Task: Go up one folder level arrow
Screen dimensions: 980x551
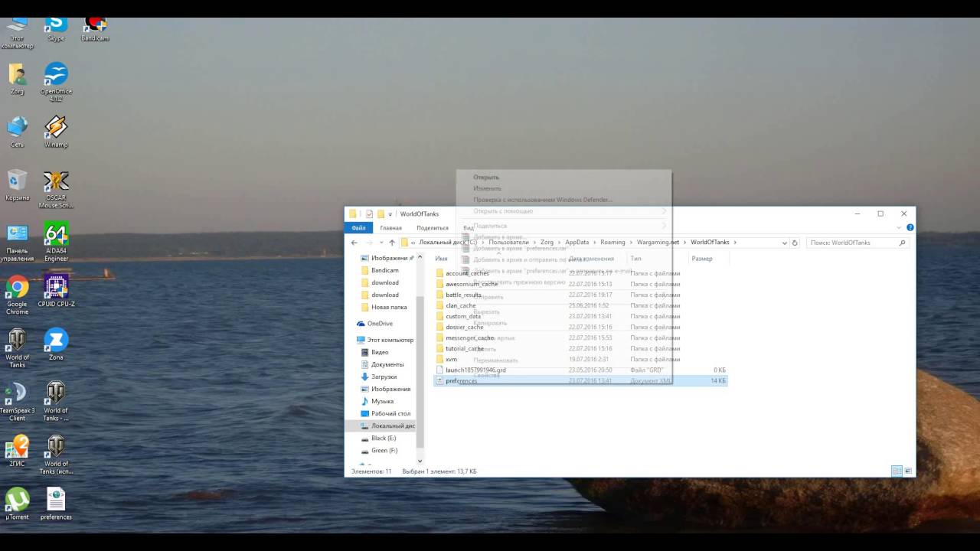Action: [x=392, y=243]
